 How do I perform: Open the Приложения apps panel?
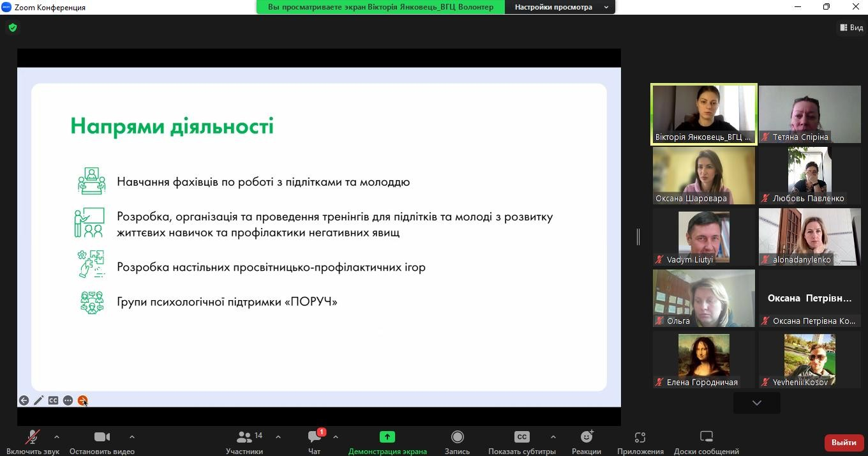click(640, 442)
